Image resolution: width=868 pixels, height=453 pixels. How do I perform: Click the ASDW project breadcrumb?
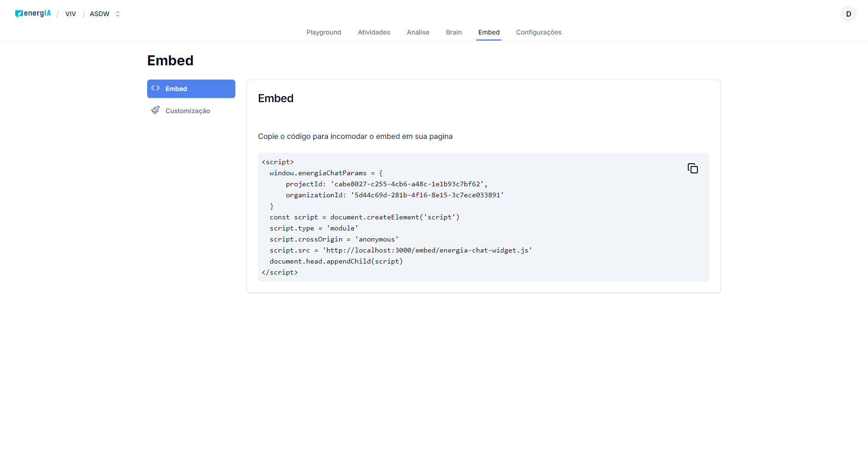100,14
